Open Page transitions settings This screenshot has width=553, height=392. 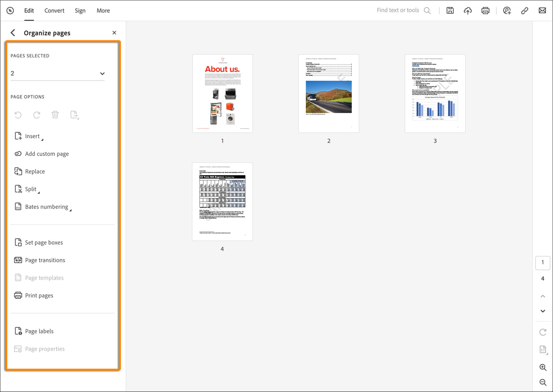click(45, 260)
